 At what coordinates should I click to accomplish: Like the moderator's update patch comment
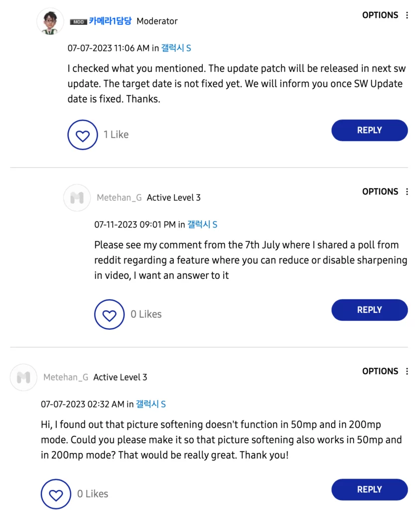[x=83, y=134]
